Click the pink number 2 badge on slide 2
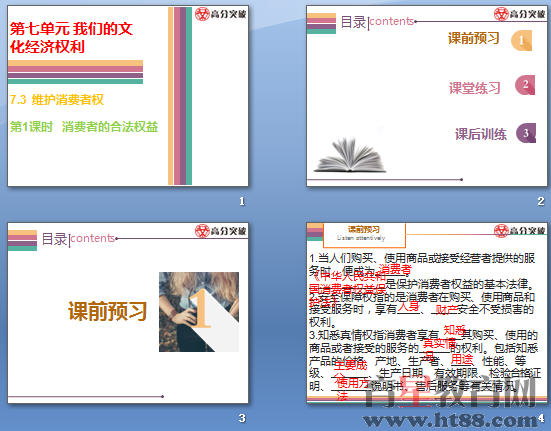Viewport: 551px width, 431px height. [x=525, y=85]
